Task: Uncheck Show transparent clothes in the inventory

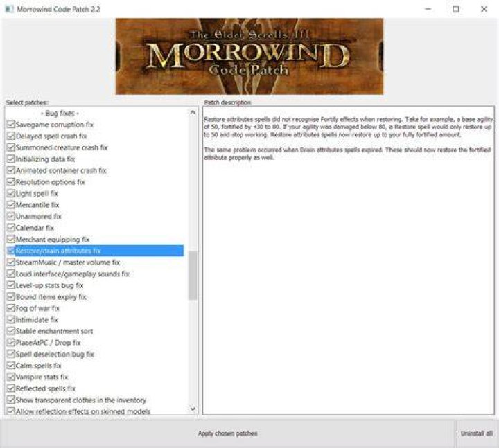Action: coord(11,400)
